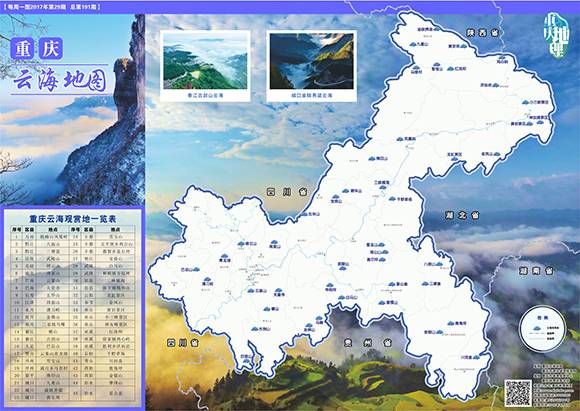The image size is (580, 411).
Task: Select the 神女峰景区 map label
Action: tap(540, 117)
